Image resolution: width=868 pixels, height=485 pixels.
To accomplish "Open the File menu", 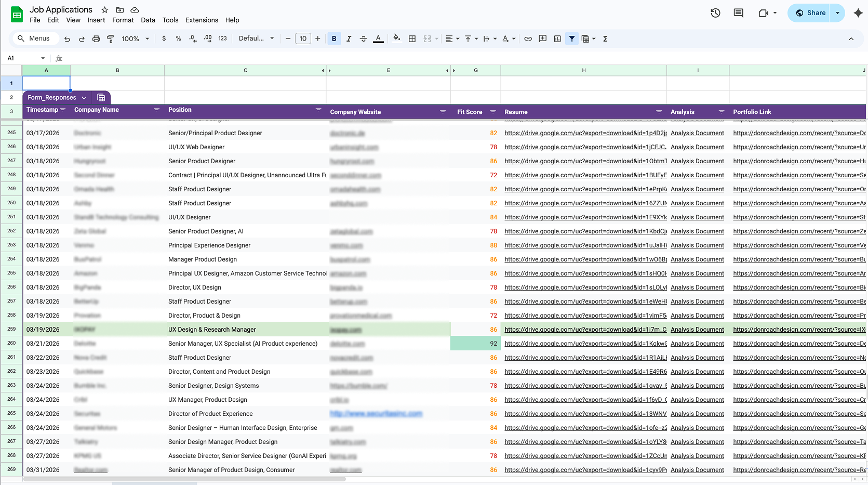I will coord(35,20).
